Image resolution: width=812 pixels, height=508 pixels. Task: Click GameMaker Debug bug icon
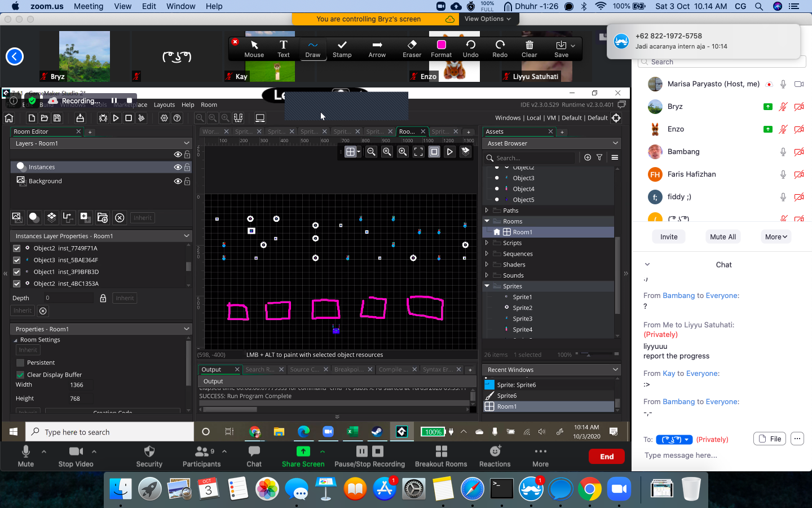click(x=103, y=118)
